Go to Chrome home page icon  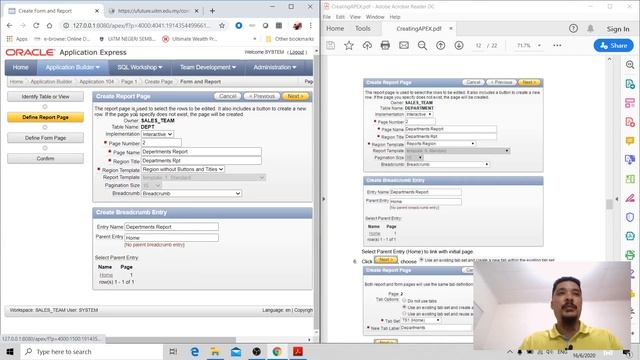pyautogui.click(x=49, y=25)
